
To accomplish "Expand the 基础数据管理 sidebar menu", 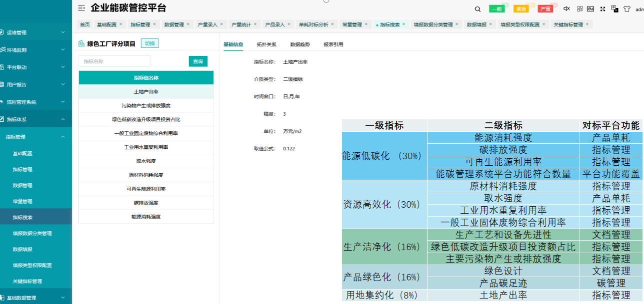I will [36, 298].
